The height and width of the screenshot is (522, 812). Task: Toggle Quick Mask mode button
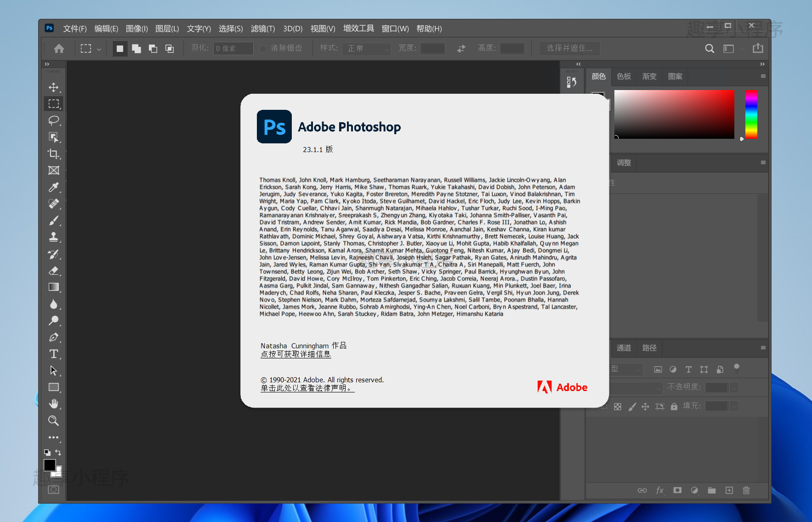pyautogui.click(x=54, y=489)
